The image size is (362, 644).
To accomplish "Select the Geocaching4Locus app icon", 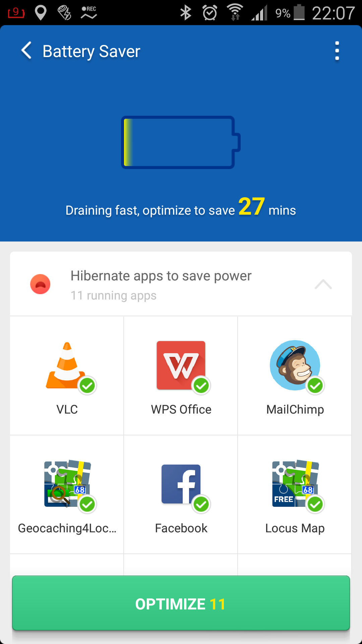I will pos(67,483).
